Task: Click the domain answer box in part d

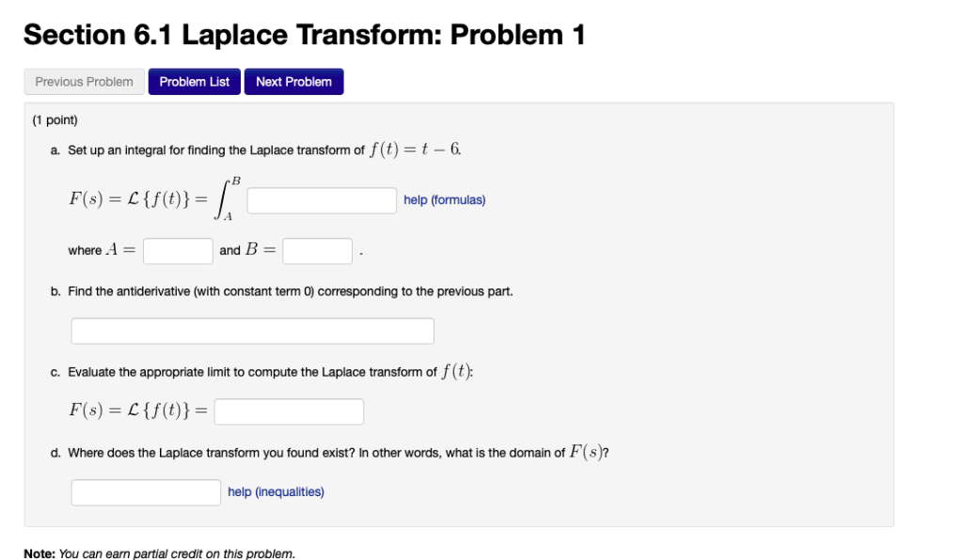Action: tap(146, 491)
